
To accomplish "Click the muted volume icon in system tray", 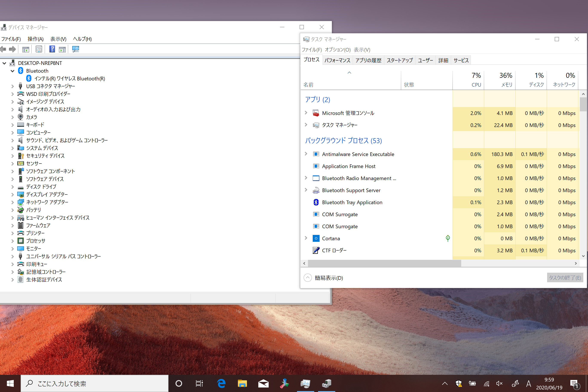I will point(499,383).
